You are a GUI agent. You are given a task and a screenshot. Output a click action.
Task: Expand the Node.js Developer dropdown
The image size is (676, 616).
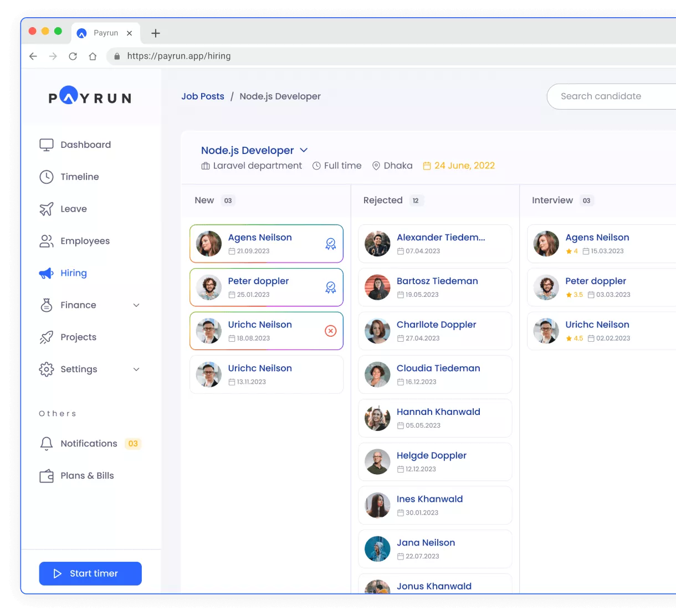(304, 150)
